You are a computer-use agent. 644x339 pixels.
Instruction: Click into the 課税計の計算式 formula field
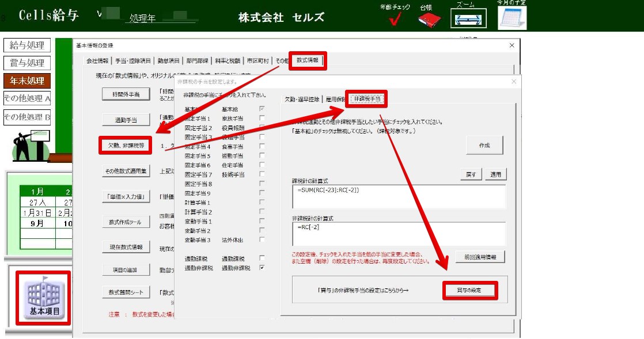(399, 196)
